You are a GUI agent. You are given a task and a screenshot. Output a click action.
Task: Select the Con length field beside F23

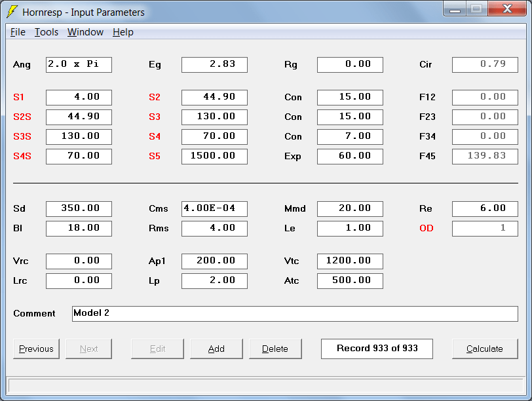[x=350, y=117]
